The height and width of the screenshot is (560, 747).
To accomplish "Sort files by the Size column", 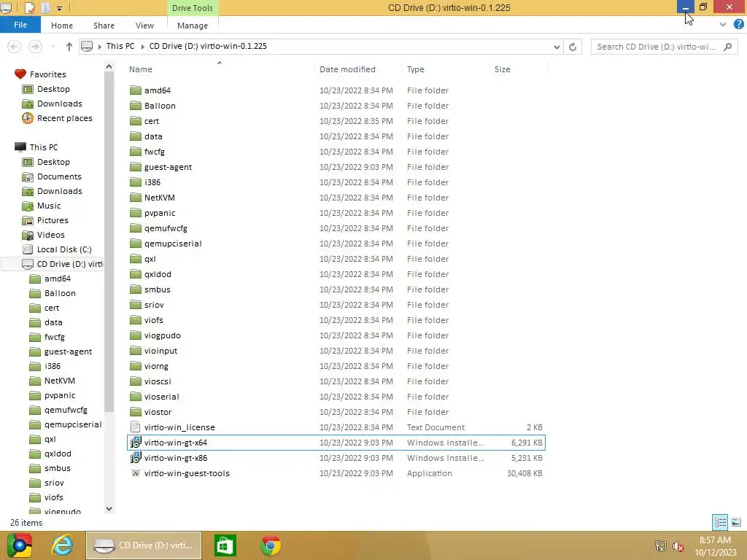I will (502, 69).
